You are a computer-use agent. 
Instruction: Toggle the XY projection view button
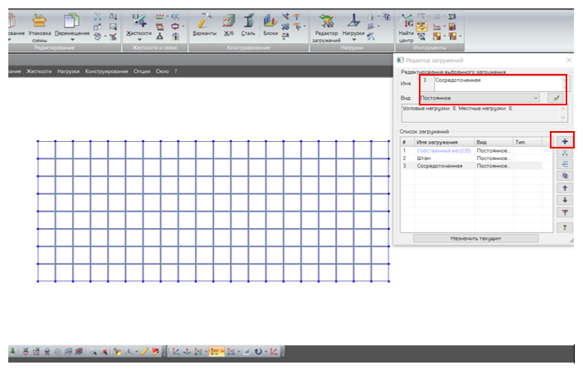(x=215, y=352)
